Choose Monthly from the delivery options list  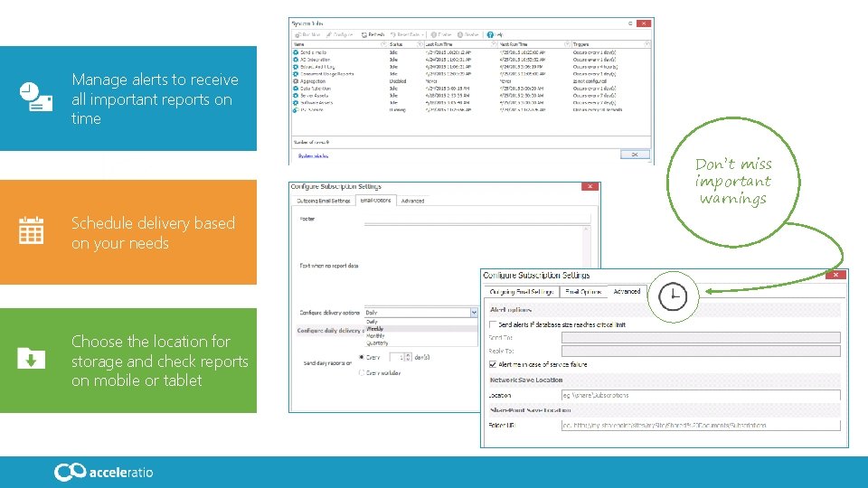[420, 336]
